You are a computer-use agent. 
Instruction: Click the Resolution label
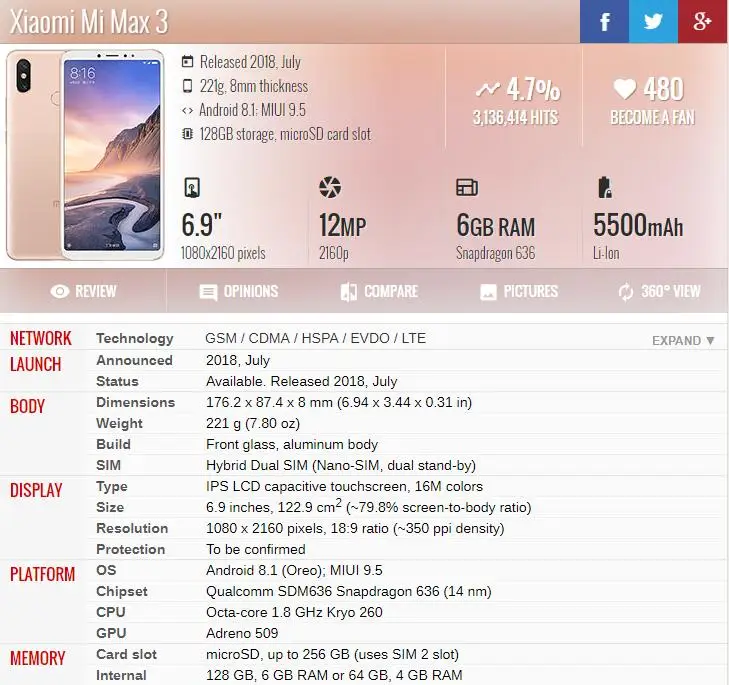coord(132,528)
